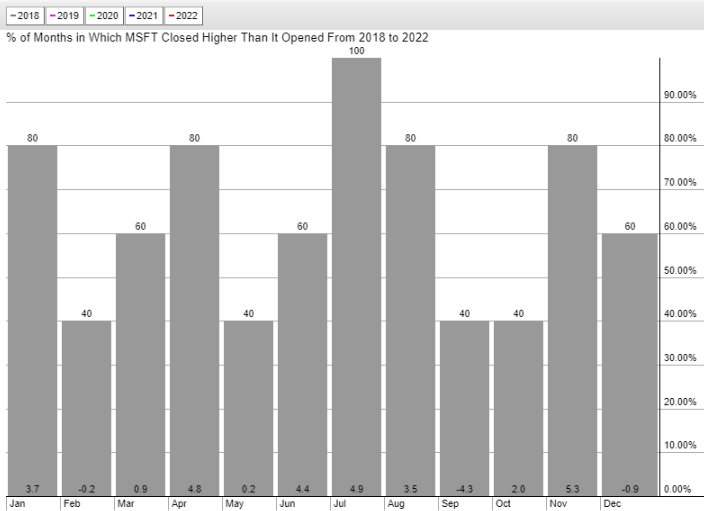The width and height of the screenshot is (704, 511).
Task: Click the Sep axis label
Action: point(450,504)
